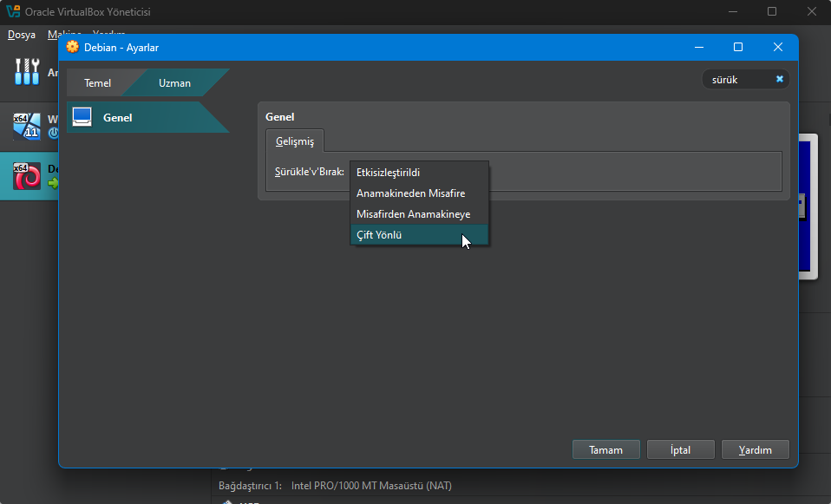Open help via the Yardım button
Screen dimensions: 831x504
pyautogui.click(x=755, y=449)
